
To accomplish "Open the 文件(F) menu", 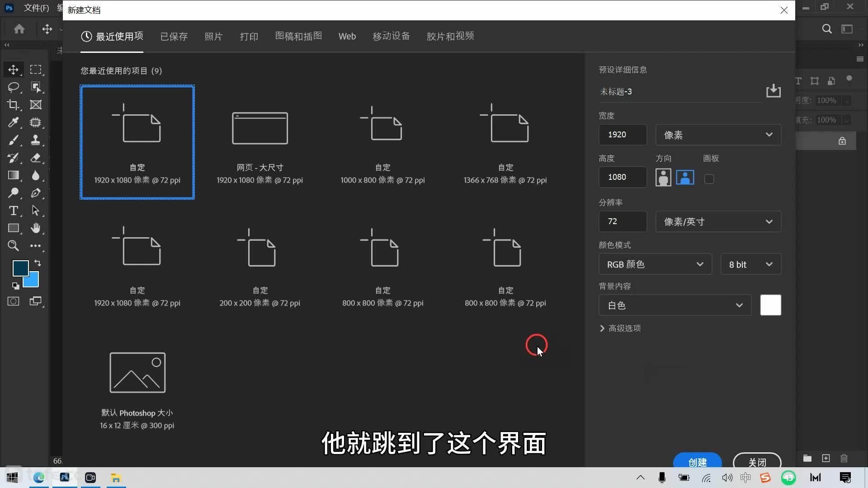I will click(36, 8).
